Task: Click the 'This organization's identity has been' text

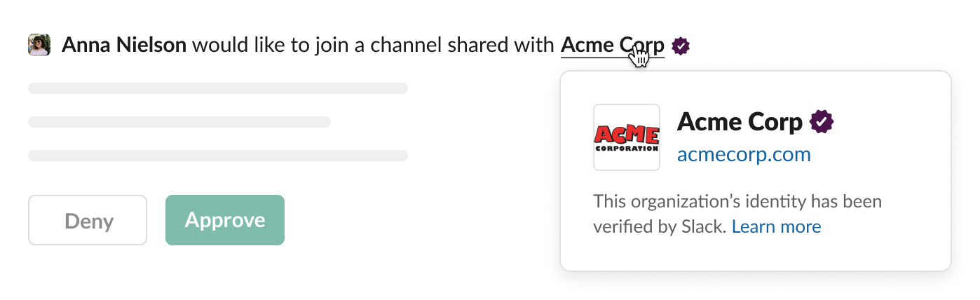Action: click(x=737, y=202)
